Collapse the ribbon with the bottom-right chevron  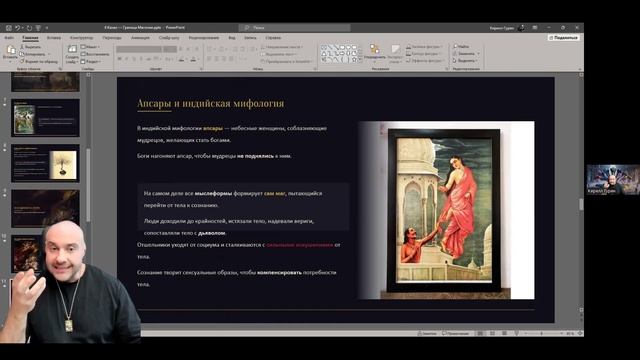pyautogui.click(x=580, y=69)
